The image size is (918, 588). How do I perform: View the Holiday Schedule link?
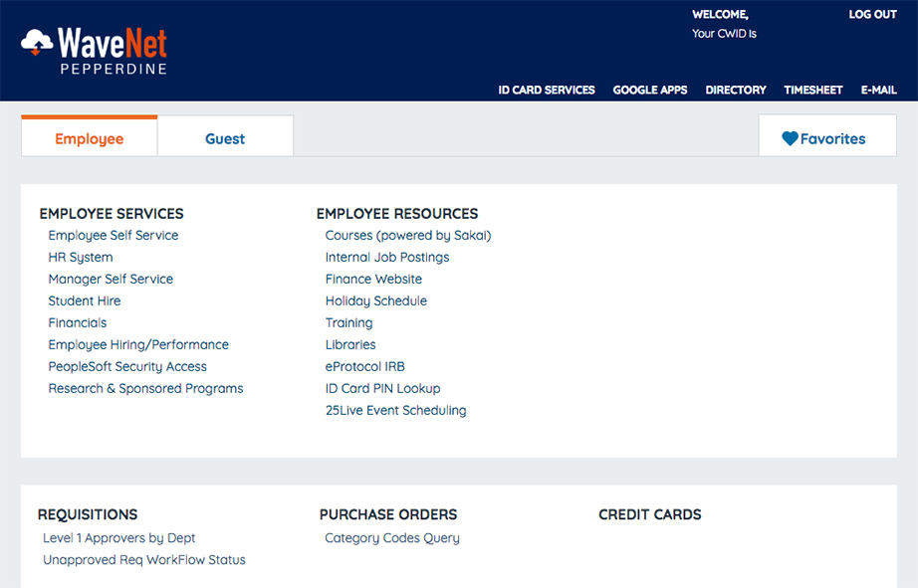[x=375, y=301]
